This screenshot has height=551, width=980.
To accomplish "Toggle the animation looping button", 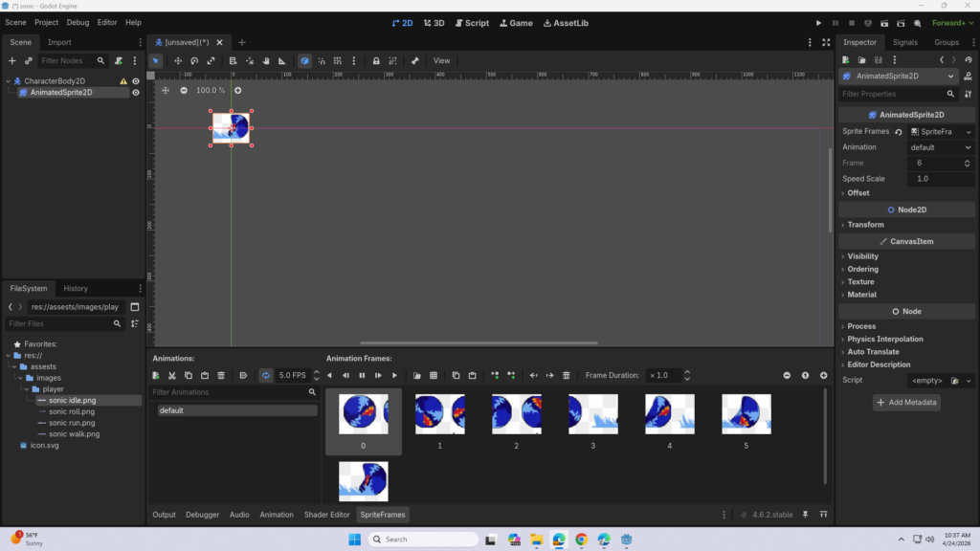I will pyautogui.click(x=266, y=375).
